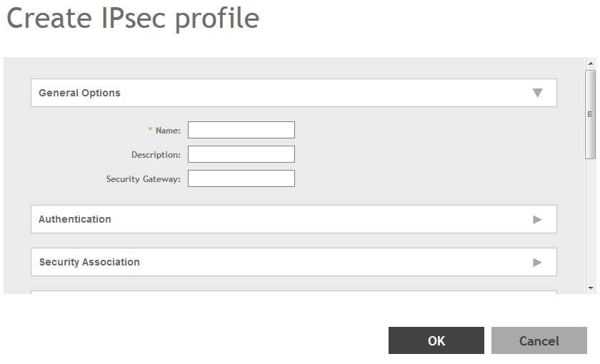The height and width of the screenshot is (364, 600).
Task: Open the Security Association section header
Action: click(89, 262)
